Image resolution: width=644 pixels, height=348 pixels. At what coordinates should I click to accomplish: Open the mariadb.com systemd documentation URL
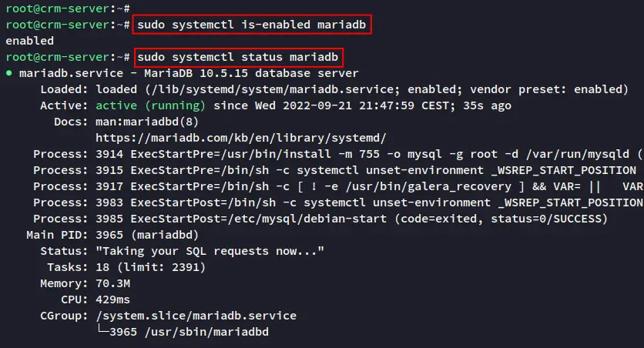pos(240,138)
